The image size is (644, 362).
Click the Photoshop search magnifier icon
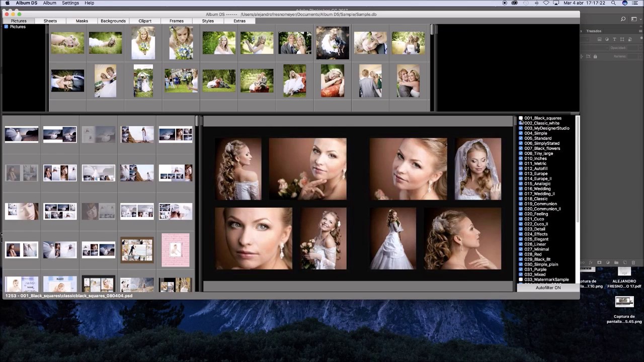623,19
